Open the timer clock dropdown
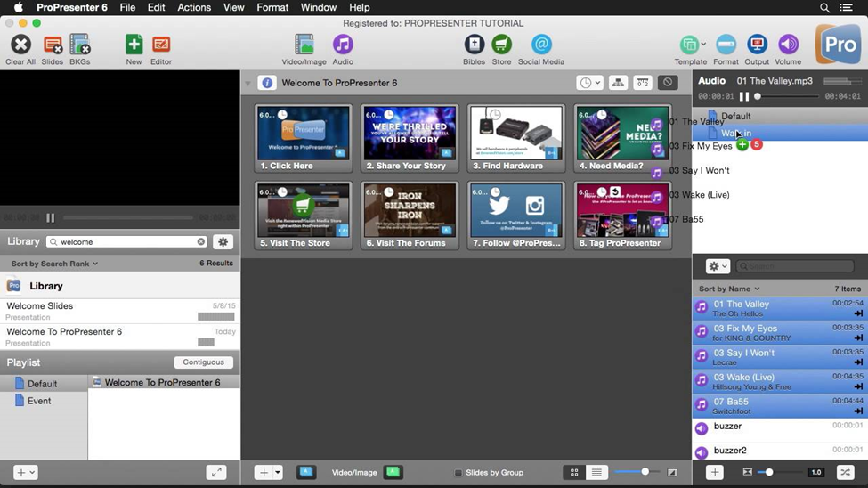Viewport: 868px width, 488px height. coord(589,83)
